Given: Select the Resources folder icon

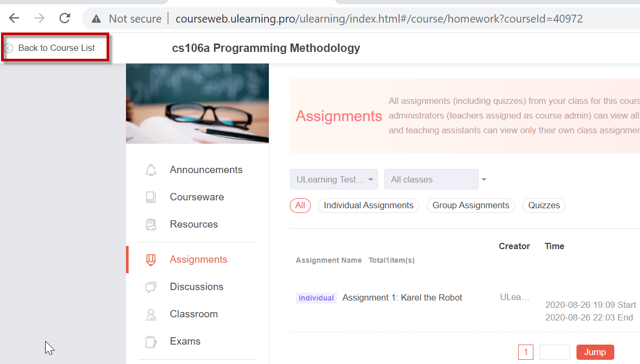Looking at the screenshot, I should pyautogui.click(x=151, y=224).
